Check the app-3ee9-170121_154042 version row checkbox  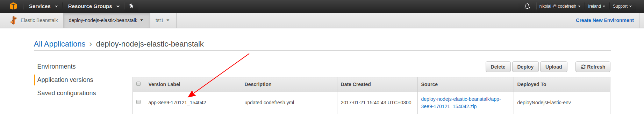138,102
